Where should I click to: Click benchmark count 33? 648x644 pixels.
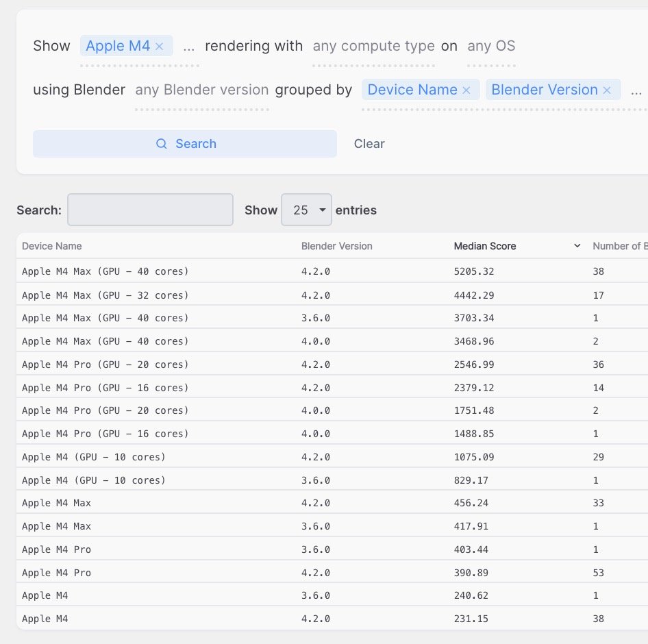[x=599, y=503]
